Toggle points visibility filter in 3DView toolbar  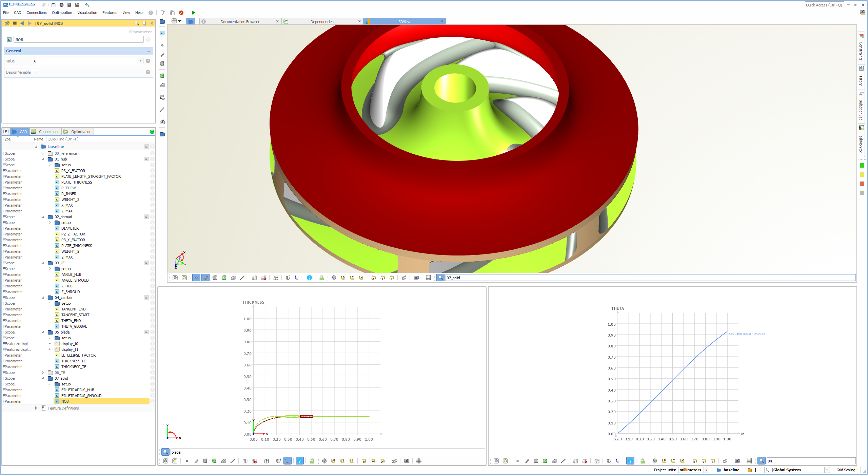tap(196, 278)
